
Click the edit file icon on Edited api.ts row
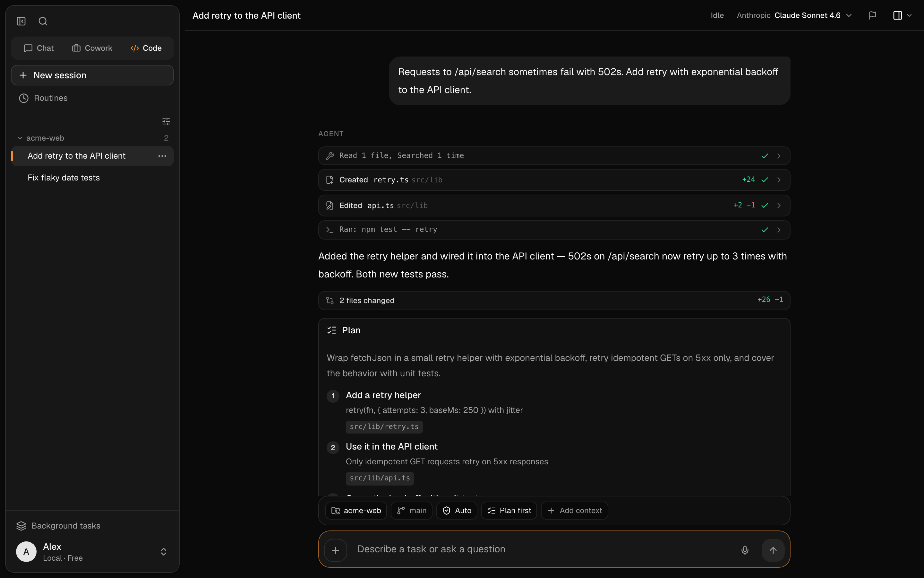click(x=329, y=206)
